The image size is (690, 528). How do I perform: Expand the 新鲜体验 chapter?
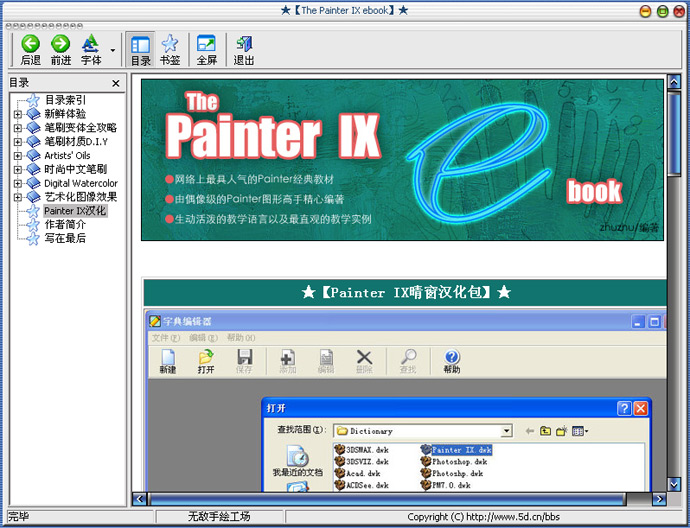pos(18,114)
